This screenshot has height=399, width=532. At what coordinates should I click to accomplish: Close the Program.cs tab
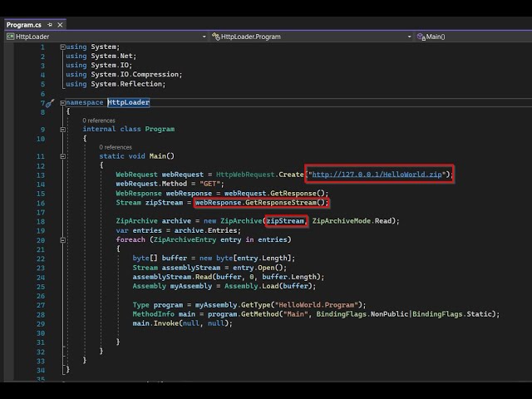tap(60, 25)
